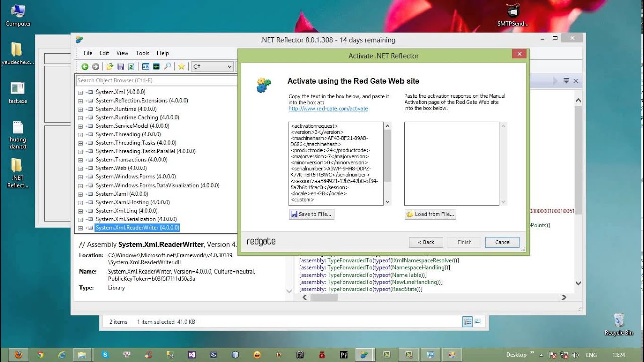Open the C# language dropdown

212,66
